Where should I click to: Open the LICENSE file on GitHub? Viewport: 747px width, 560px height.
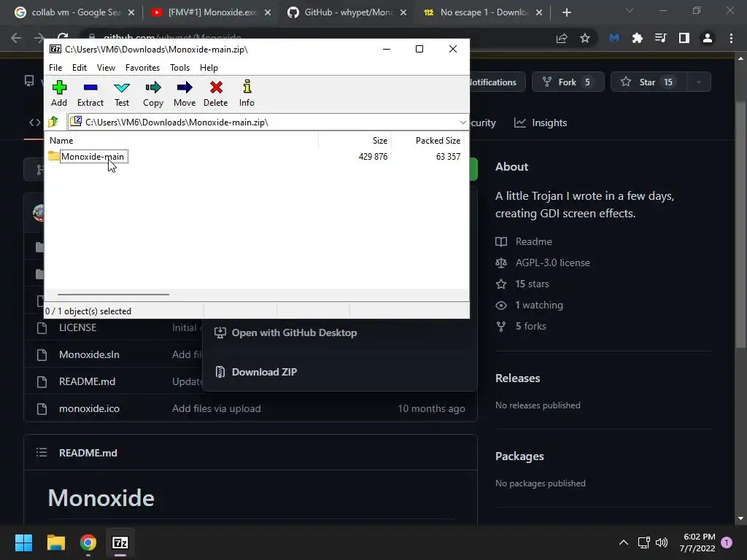77,327
